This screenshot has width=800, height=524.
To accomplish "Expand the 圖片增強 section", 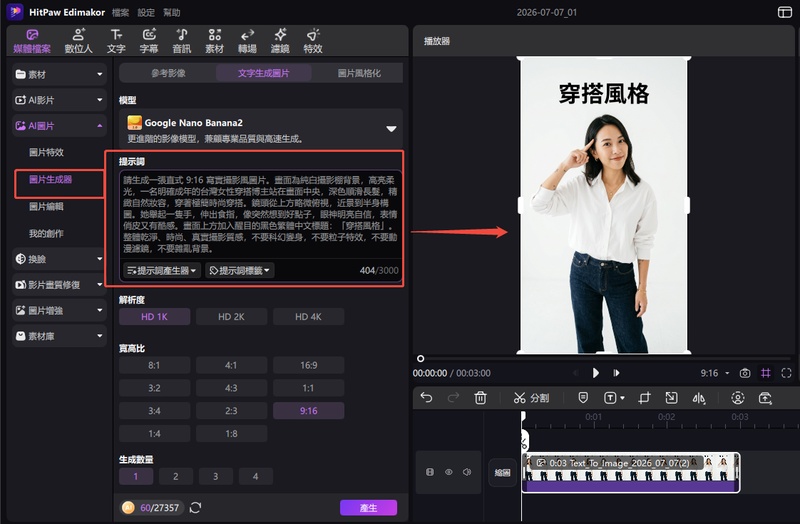I will coord(59,310).
